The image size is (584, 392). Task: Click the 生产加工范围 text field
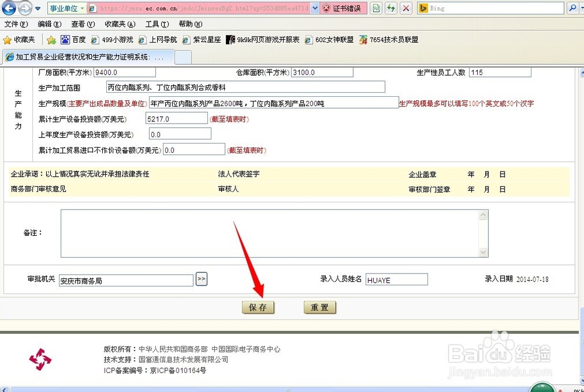click(245, 87)
